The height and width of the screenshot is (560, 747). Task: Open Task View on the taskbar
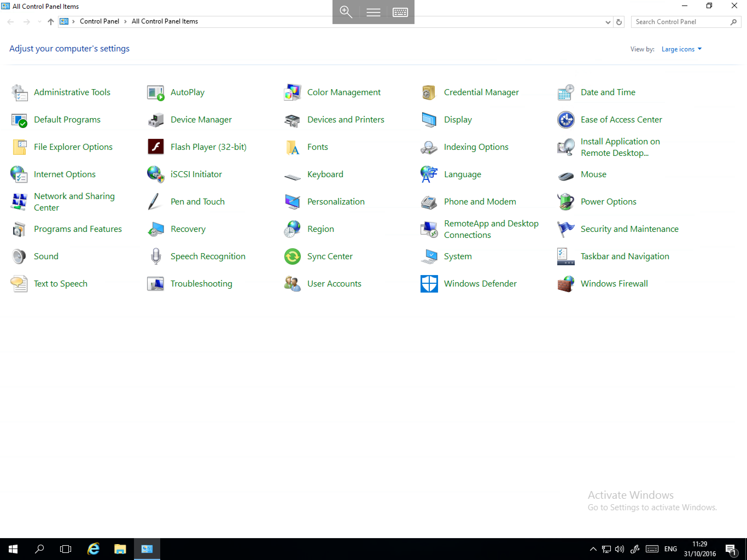pyautogui.click(x=66, y=549)
